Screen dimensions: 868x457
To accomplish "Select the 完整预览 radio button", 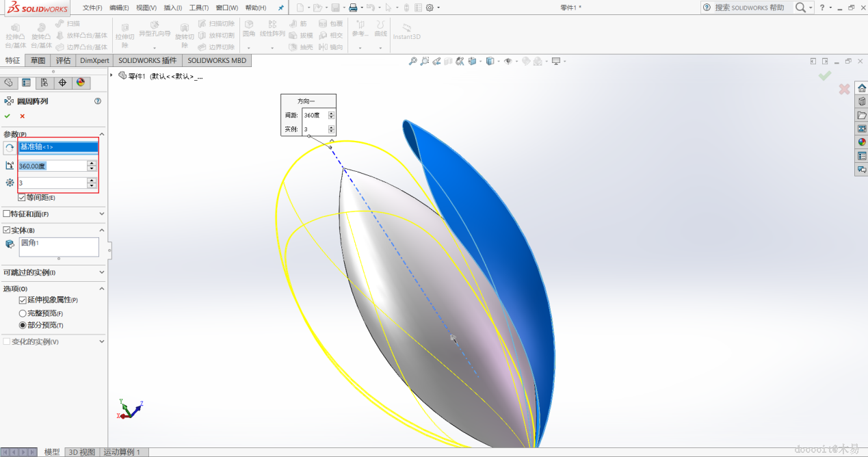I will click(x=23, y=313).
